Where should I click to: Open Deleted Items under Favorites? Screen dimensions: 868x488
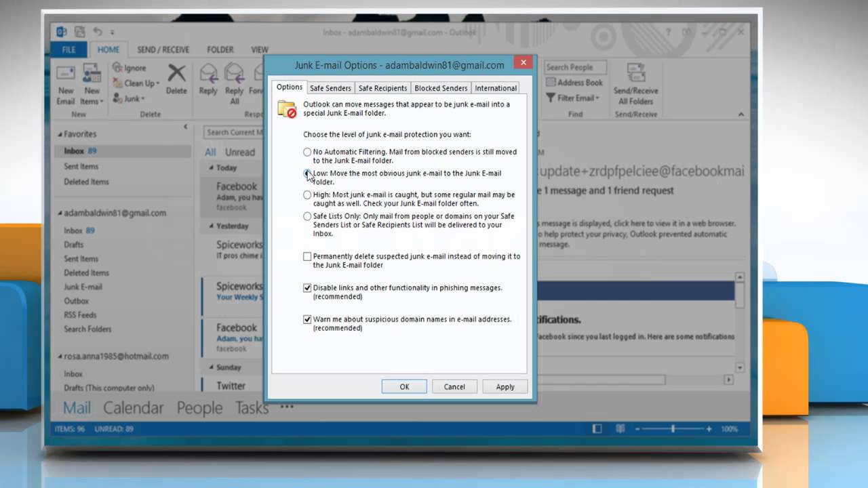click(86, 182)
